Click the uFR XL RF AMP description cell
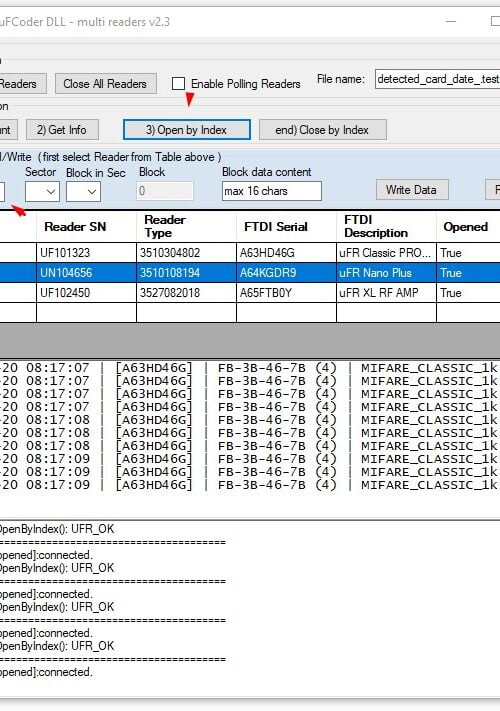500x711 pixels. point(386,292)
